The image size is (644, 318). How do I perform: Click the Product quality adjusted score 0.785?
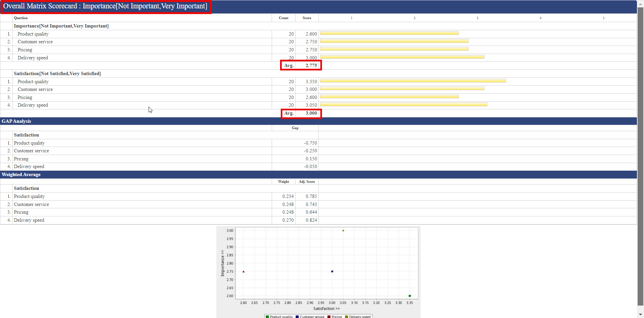click(311, 196)
